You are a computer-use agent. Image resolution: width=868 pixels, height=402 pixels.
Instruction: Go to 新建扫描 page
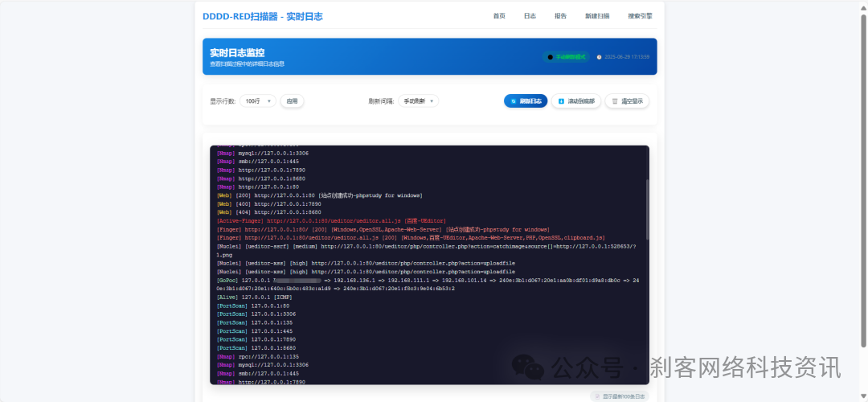click(596, 16)
